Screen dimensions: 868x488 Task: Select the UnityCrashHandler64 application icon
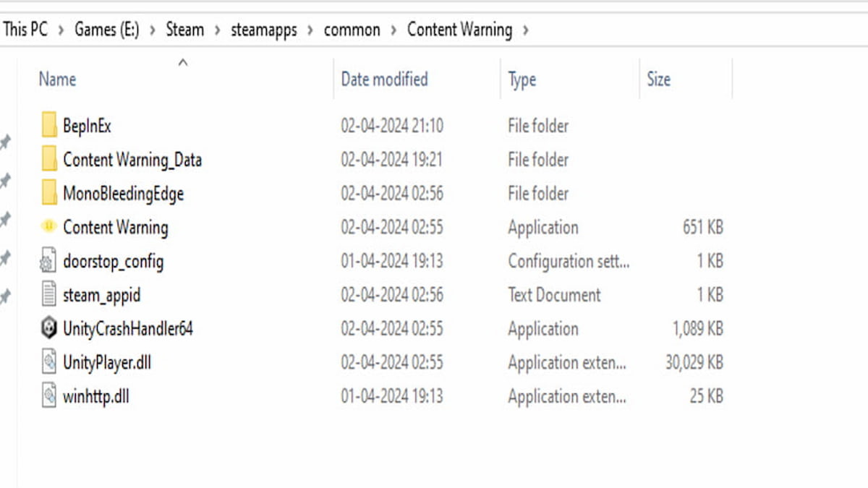[48, 329]
